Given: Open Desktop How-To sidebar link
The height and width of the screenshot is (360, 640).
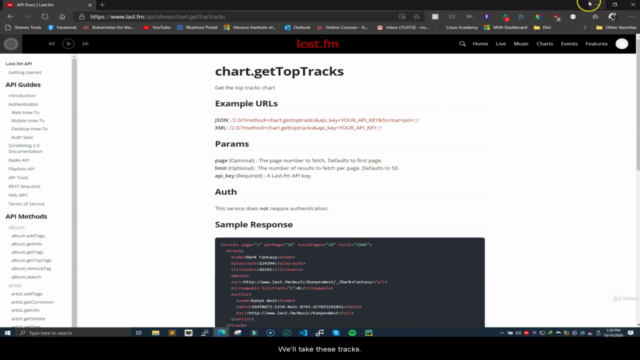Looking at the screenshot, I should [29, 129].
